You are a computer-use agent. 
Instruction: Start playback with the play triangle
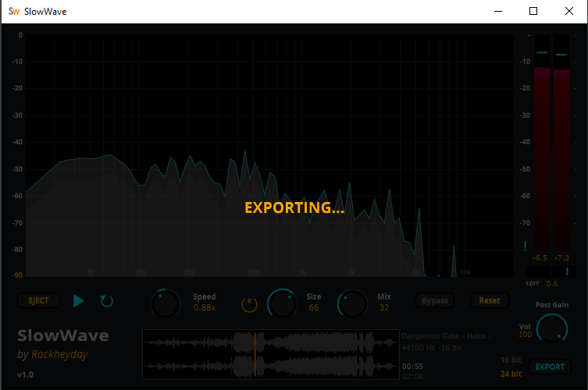(78, 300)
